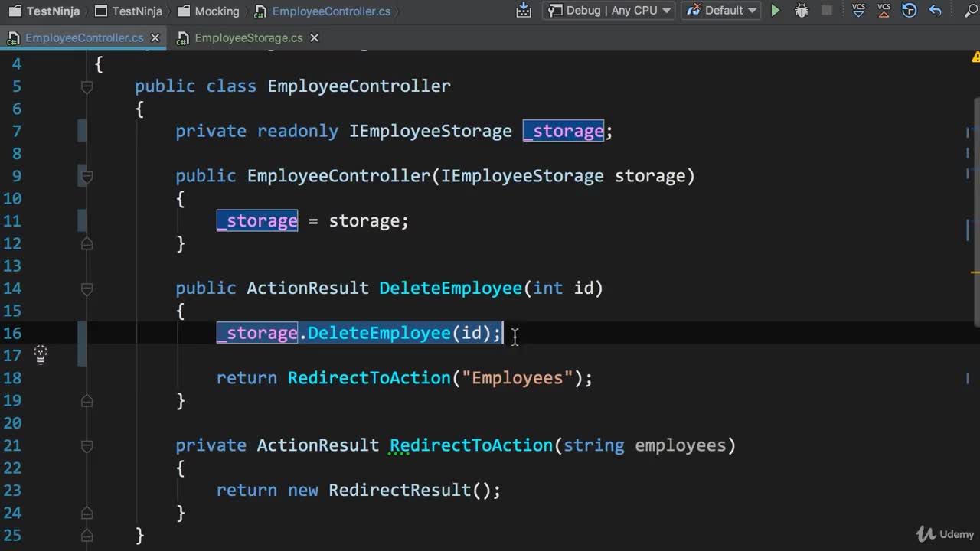Click fold end marker on line 19
Viewport: 980px width, 551px height.
[x=87, y=400]
